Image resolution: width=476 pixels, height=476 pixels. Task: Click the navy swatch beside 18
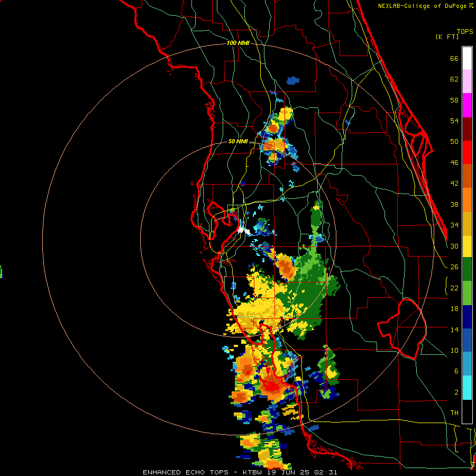pos(467,317)
